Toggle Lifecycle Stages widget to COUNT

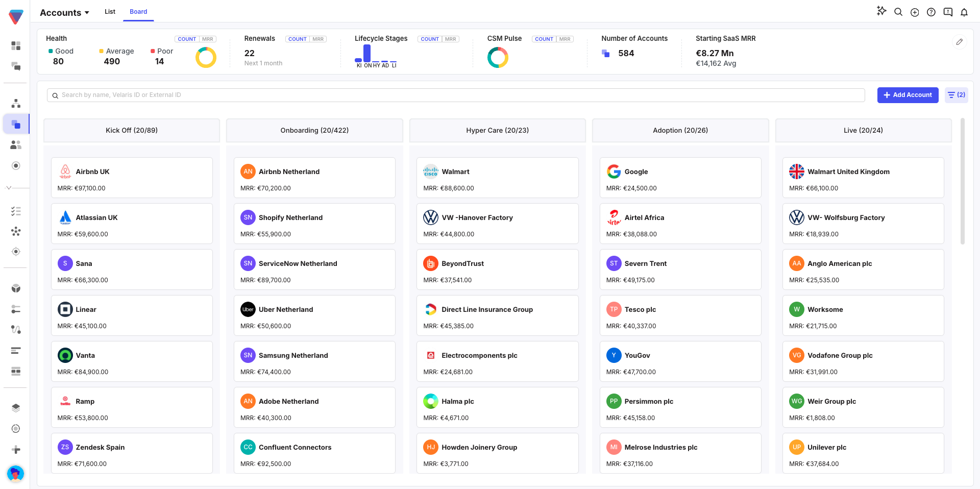point(430,39)
